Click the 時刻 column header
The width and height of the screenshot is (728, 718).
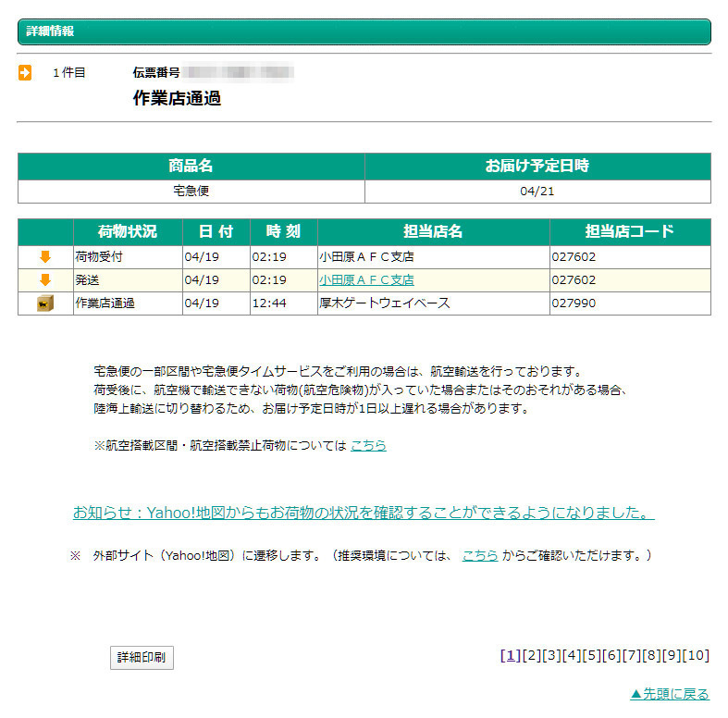point(284,231)
